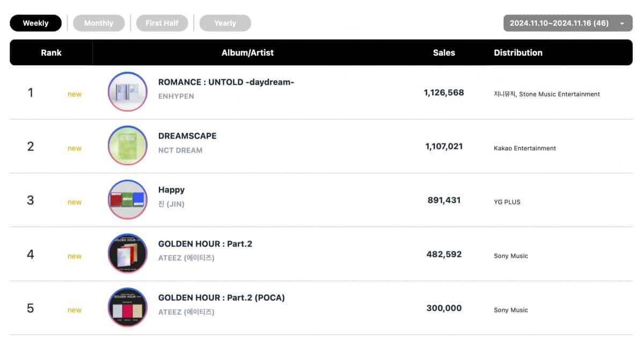This screenshot has height=340, width=644.
Task: Click the 진 (JIN) artist name
Action: tap(171, 204)
